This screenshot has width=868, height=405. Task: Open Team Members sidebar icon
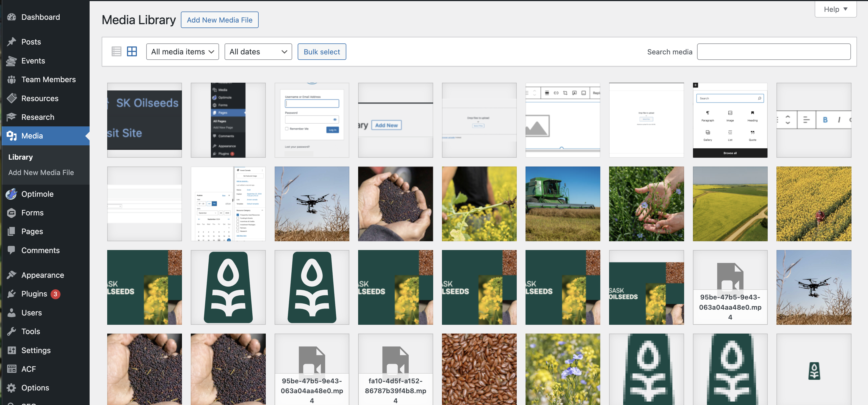[x=12, y=79]
